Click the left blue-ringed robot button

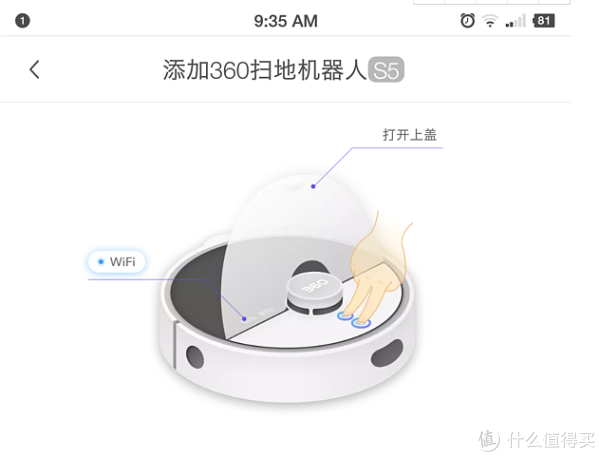(345, 316)
